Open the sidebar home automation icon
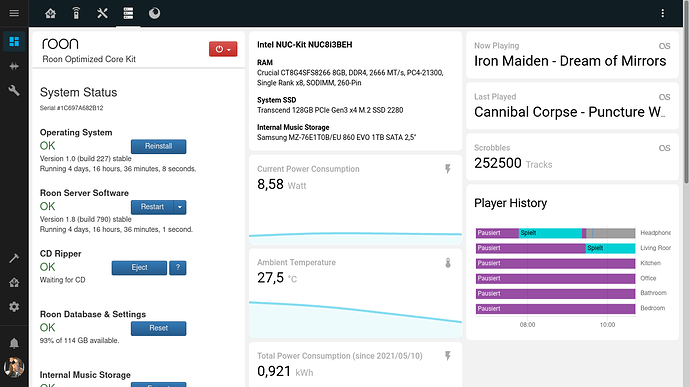The width and height of the screenshot is (690, 387). (x=14, y=282)
